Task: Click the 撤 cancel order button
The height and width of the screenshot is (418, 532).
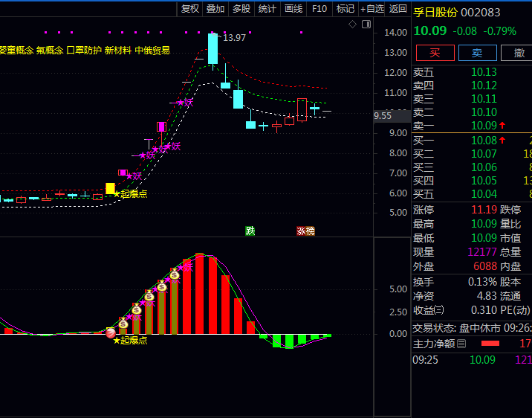Action: pos(518,53)
